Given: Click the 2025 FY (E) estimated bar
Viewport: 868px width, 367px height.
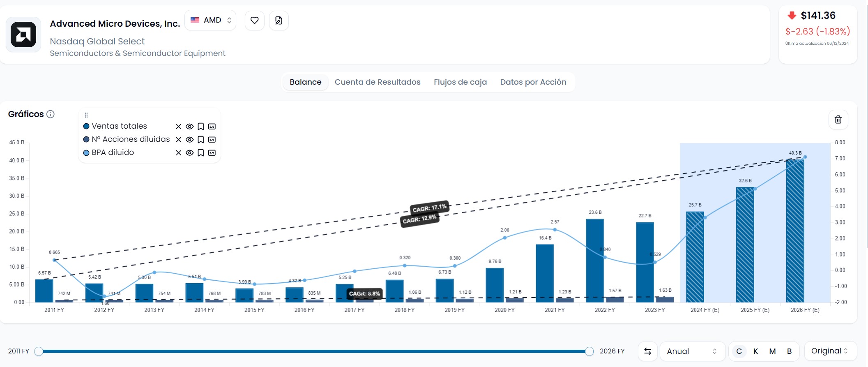Looking at the screenshot, I should tap(745, 245).
